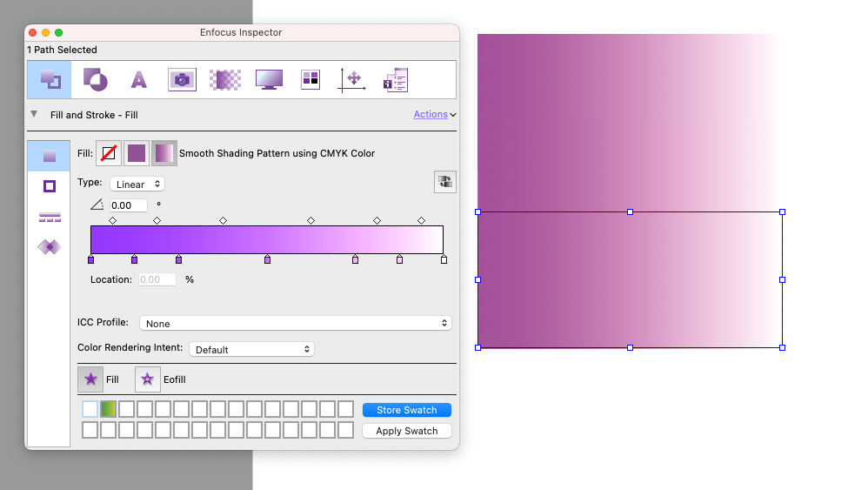The height and width of the screenshot is (490, 868).
Task: Close the Enfocus Inspector window
Action: [33, 33]
